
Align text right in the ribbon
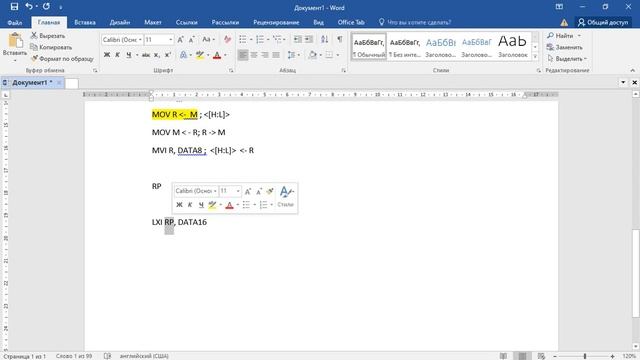point(265,55)
